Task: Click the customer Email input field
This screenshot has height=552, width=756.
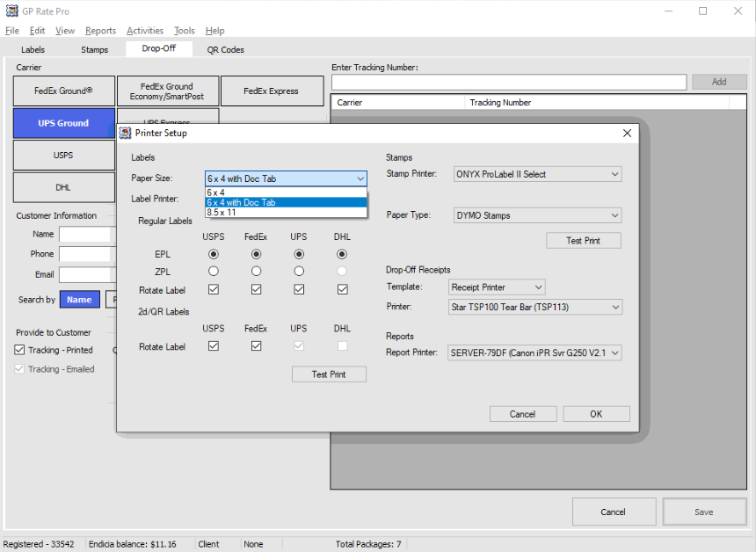Action: pos(88,274)
